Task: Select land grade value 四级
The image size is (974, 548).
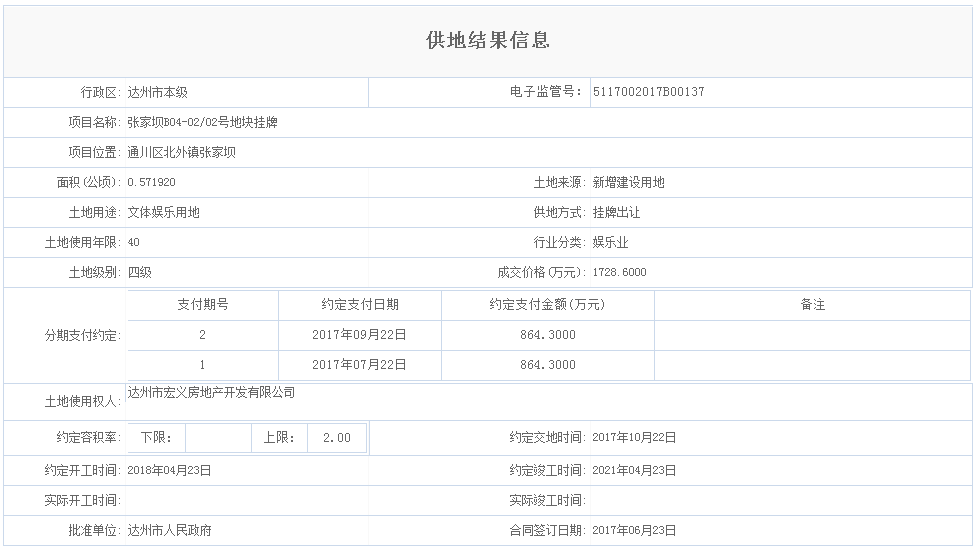Action: (x=140, y=272)
